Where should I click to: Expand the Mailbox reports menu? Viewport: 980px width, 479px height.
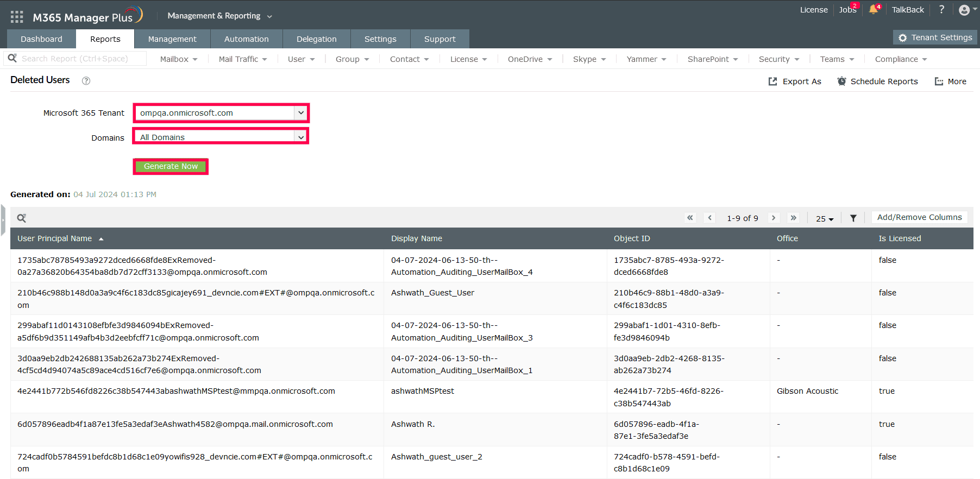tap(179, 59)
